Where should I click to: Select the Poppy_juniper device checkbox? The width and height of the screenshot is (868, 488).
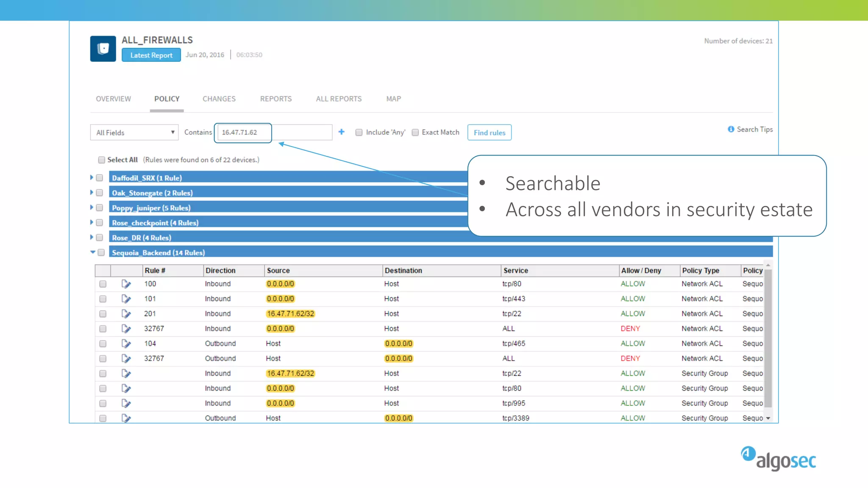click(100, 208)
